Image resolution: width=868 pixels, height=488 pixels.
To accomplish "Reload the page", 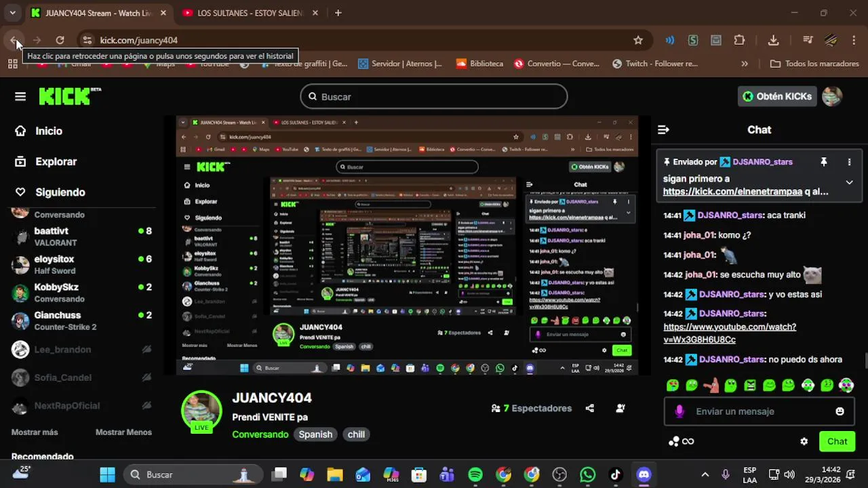I will 60,40.
